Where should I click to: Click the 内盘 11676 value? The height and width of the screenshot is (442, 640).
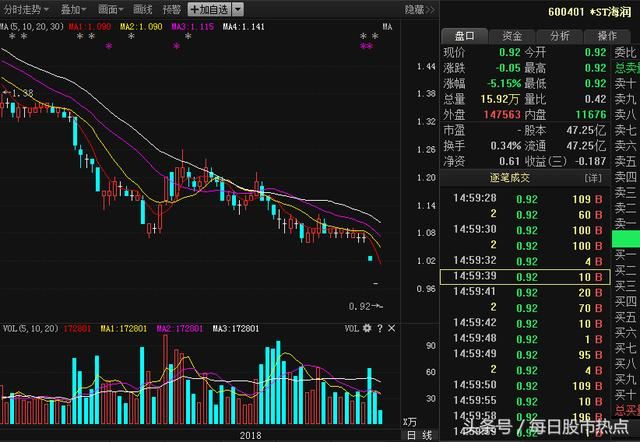(591, 115)
